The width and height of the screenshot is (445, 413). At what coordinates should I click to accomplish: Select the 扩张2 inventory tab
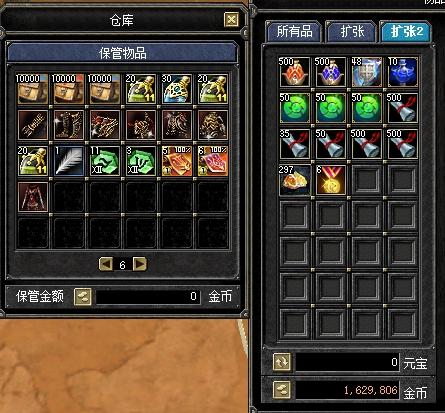coord(406,32)
